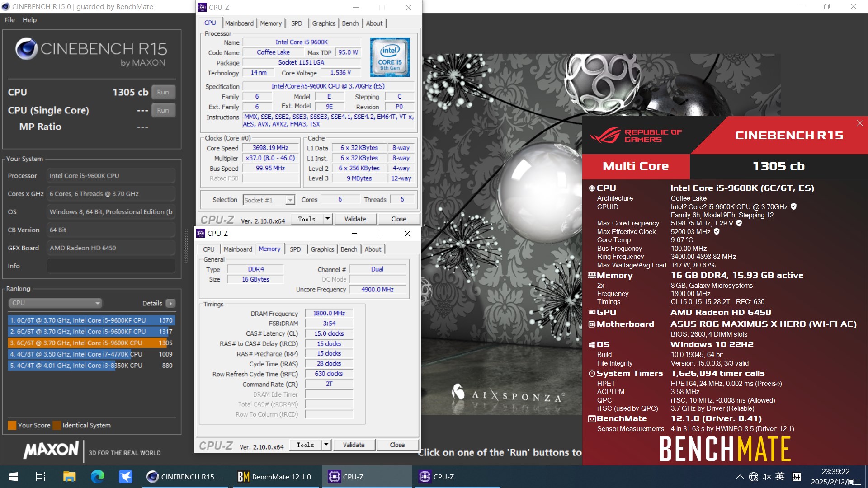Show hidden system tray icons
The width and height of the screenshot is (868, 488).
coord(740,477)
